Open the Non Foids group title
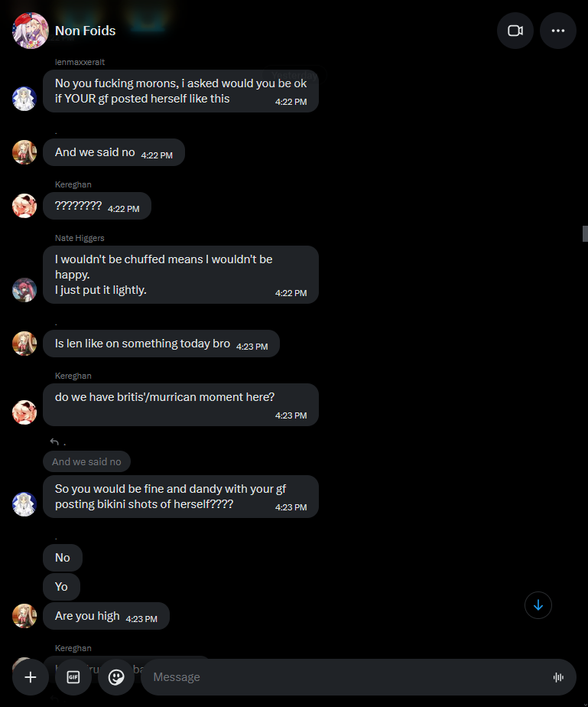The height and width of the screenshot is (707, 588). click(x=85, y=31)
